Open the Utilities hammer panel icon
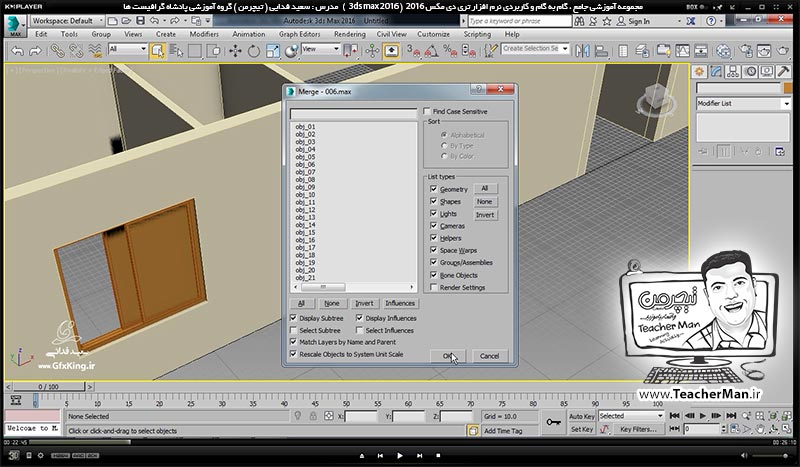 tap(783, 72)
